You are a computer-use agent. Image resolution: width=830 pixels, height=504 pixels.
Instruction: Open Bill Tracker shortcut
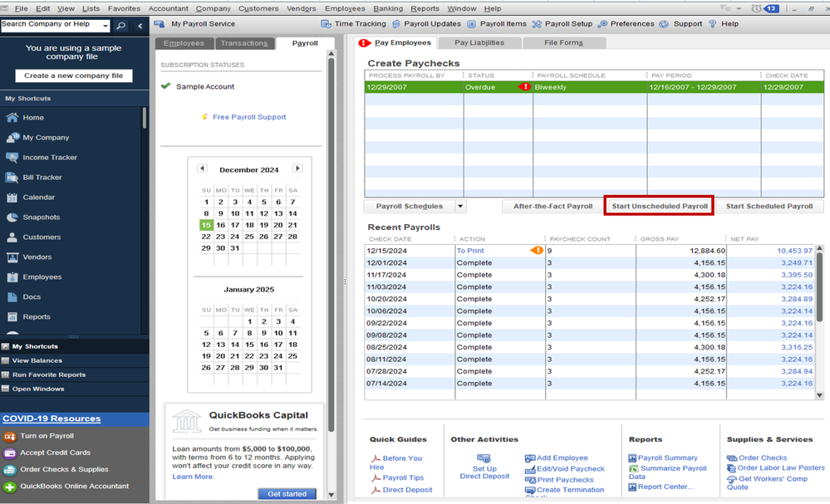(42, 177)
